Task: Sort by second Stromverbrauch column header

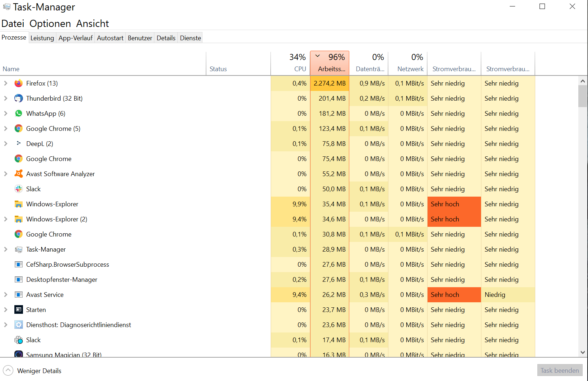Action: point(508,64)
